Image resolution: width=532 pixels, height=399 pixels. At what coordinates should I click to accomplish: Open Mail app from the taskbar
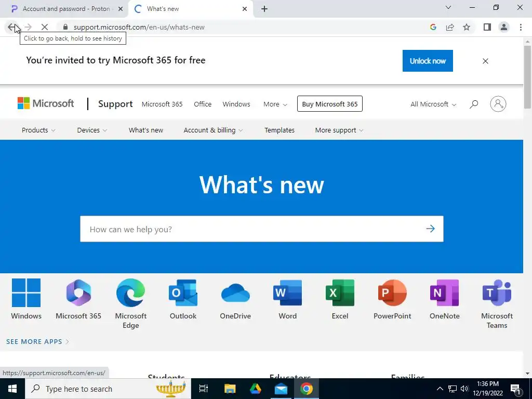coord(281,389)
